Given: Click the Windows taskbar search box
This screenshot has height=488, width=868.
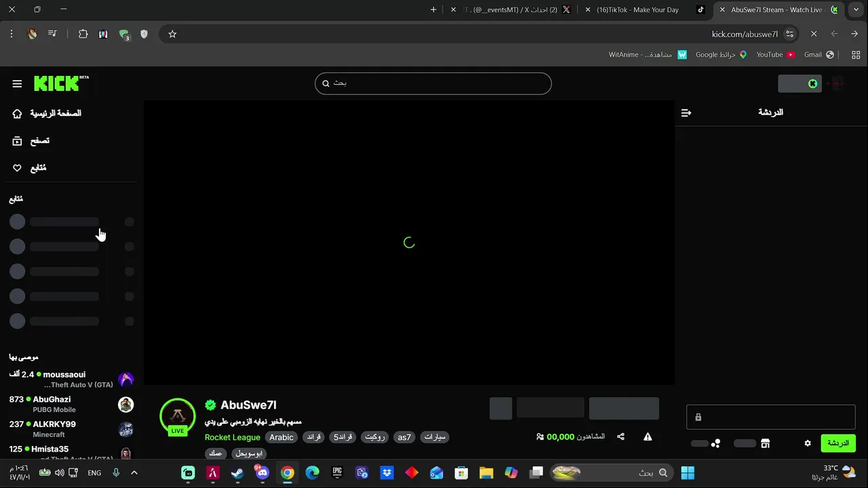Looking at the screenshot, I should click(x=612, y=472).
